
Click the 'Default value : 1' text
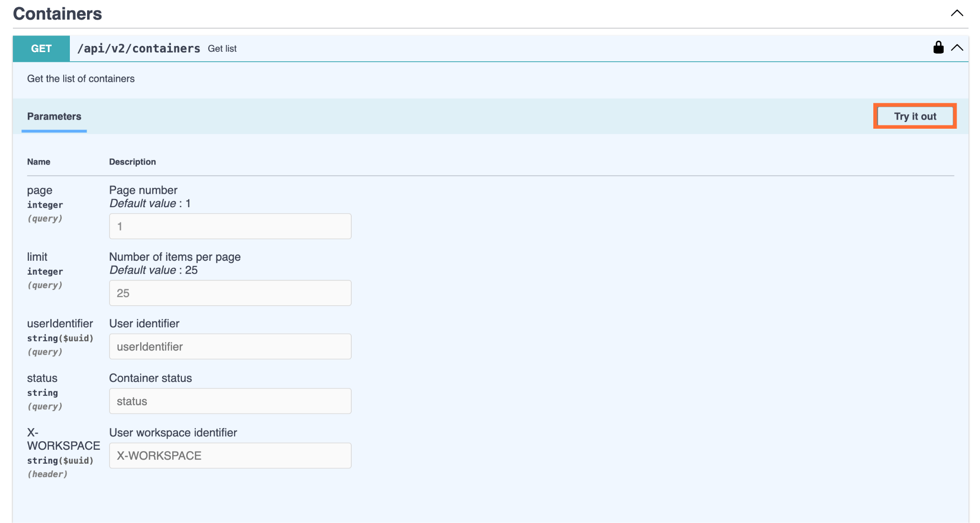coord(150,203)
